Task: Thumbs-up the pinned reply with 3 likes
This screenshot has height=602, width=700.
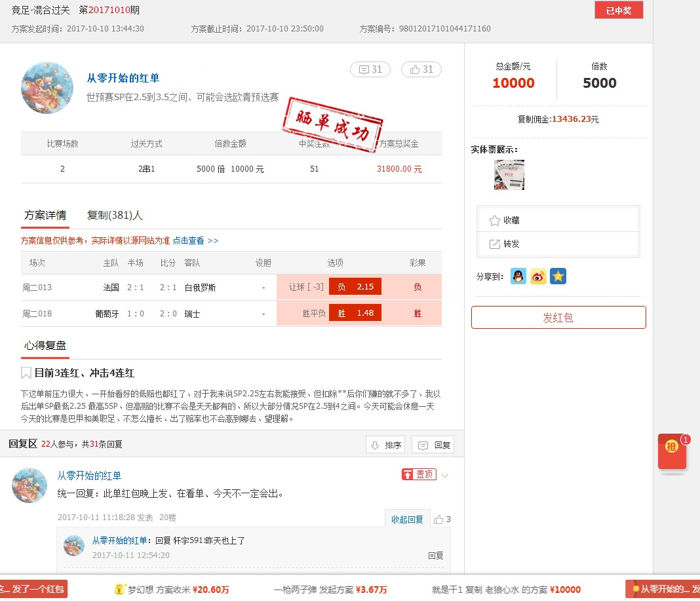Action: pyautogui.click(x=442, y=519)
